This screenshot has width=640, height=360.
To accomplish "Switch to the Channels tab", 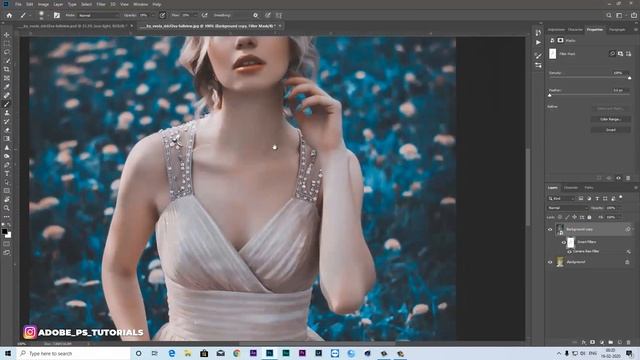I will pyautogui.click(x=571, y=188).
